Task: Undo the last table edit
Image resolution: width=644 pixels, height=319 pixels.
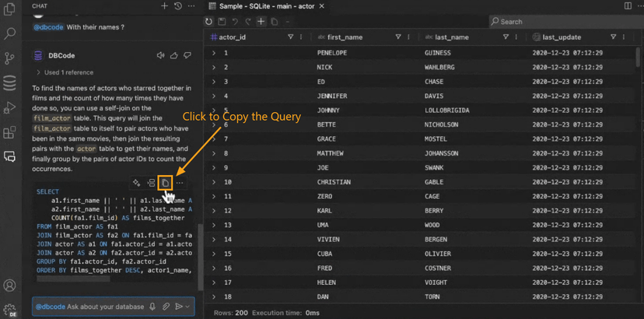Action: tap(235, 22)
